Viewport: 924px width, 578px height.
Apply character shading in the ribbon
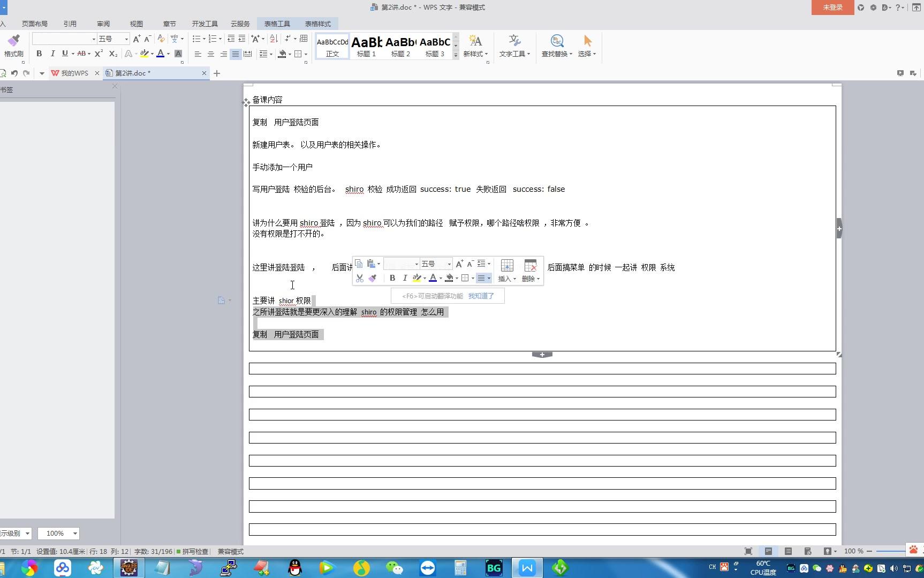178,54
